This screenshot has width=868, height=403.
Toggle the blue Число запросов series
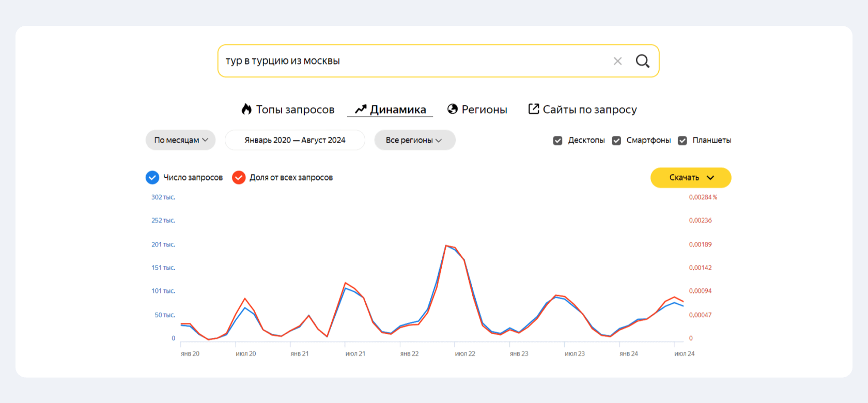pyautogui.click(x=152, y=178)
